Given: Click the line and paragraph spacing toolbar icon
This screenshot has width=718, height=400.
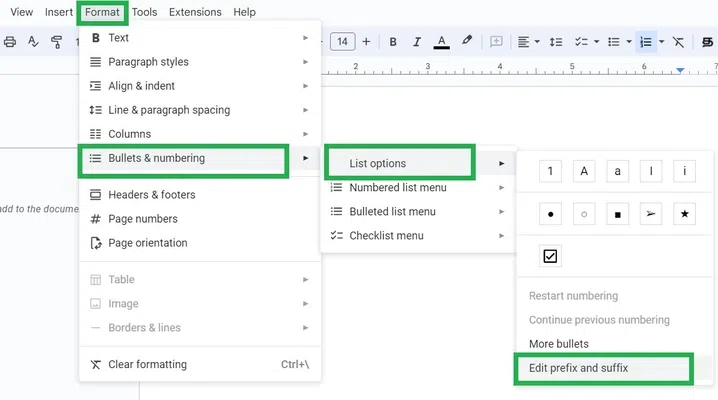Looking at the screenshot, I should point(556,42).
